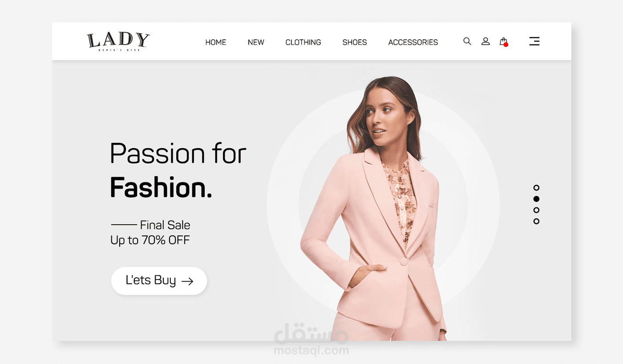Select the fourth slide indicator dot
The width and height of the screenshot is (623, 364).
click(536, 221)
